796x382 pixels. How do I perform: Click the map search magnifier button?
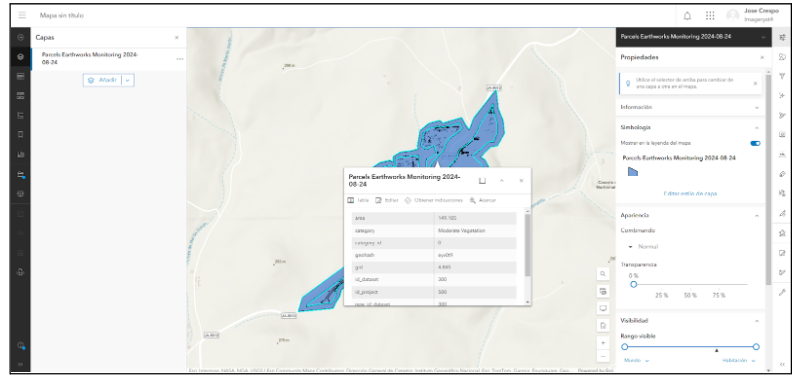603,274
